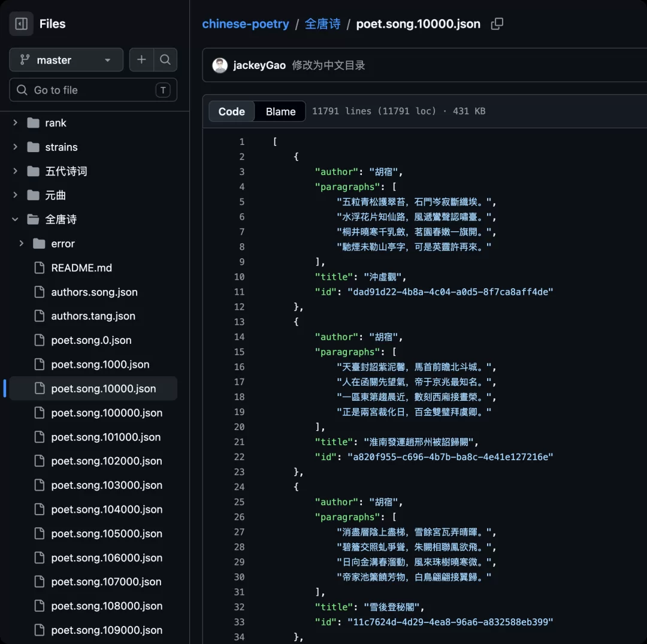Open the file search magnifier icon
The height and width of the screenshot is (644, 647).
click(x=165, y=60)
